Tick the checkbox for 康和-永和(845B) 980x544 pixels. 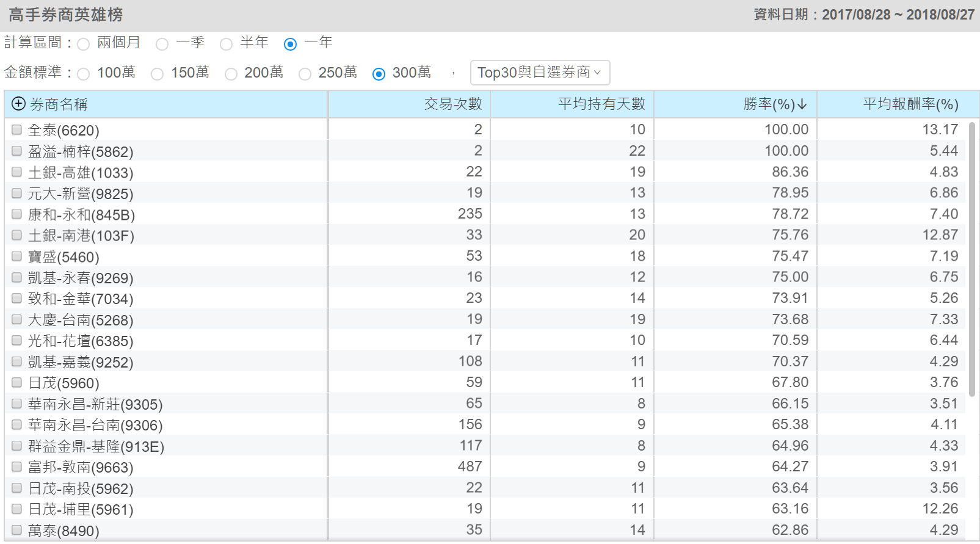(x=17, y=214)
